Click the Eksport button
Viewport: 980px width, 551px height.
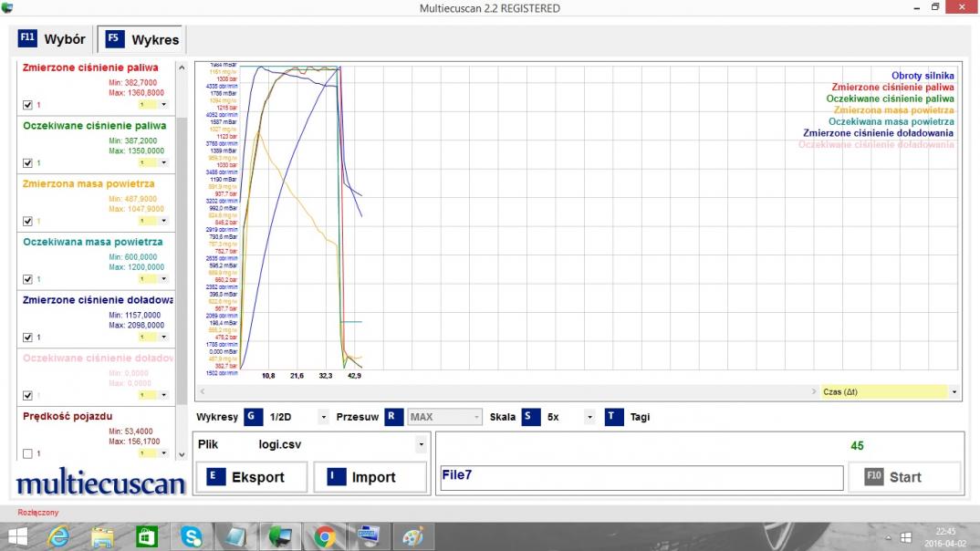tap(252, 477)
